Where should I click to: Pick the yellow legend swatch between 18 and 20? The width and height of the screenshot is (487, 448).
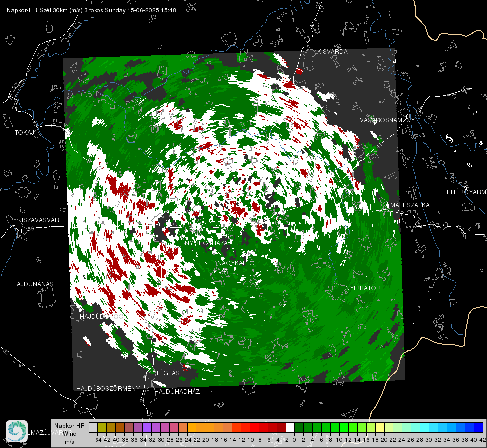tap(380, 427)
